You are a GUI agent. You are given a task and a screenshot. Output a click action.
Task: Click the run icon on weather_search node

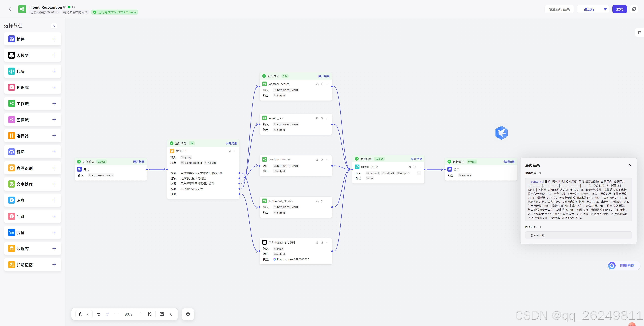tap(322, 84)
